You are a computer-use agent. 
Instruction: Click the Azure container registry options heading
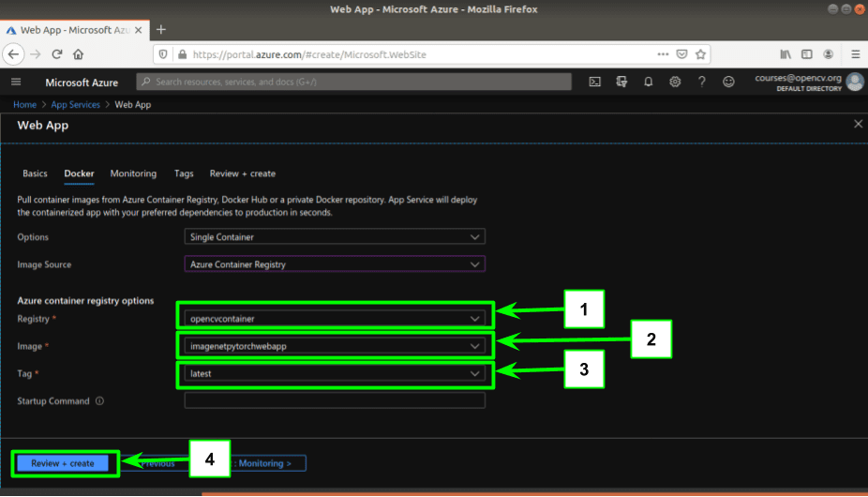click(x=85, y=300)
